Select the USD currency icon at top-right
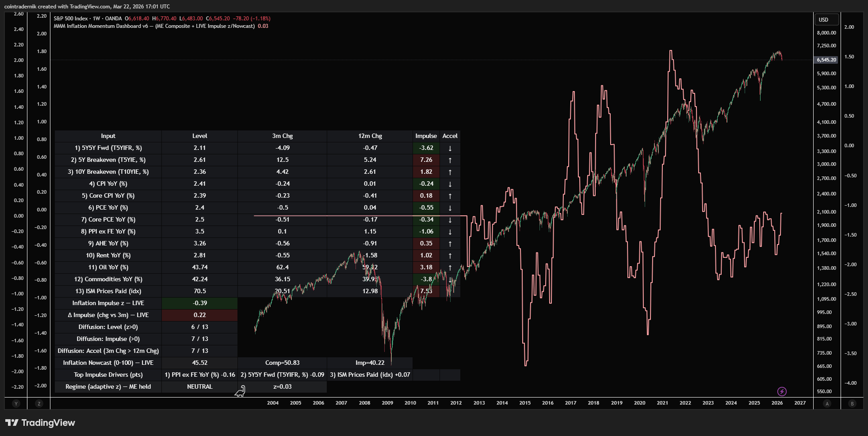 point(826,19)
